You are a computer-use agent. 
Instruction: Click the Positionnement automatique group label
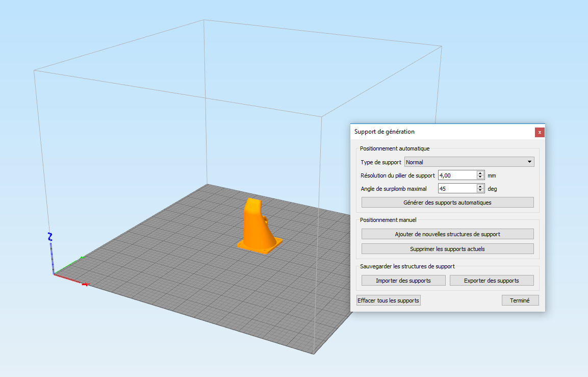point(395,148)
